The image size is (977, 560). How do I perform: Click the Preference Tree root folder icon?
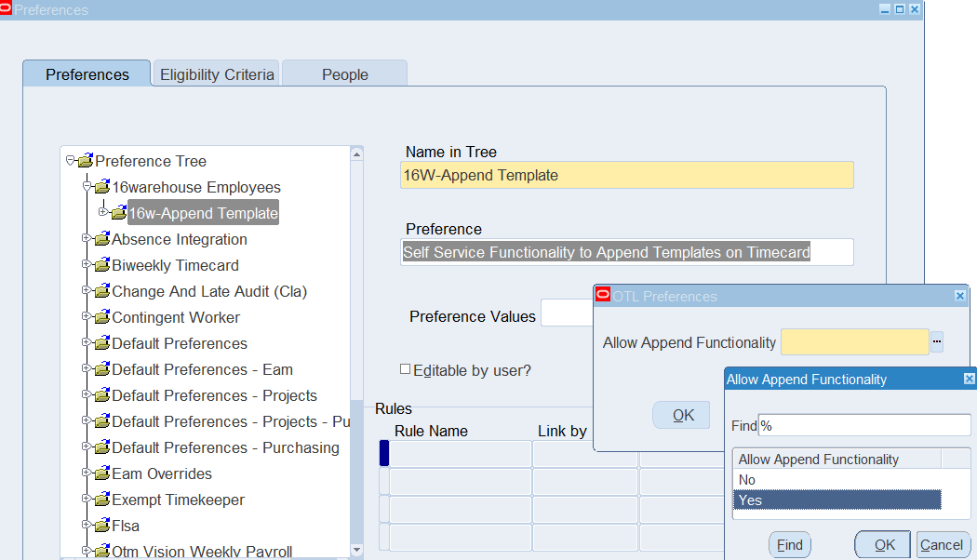click(85, 162)
